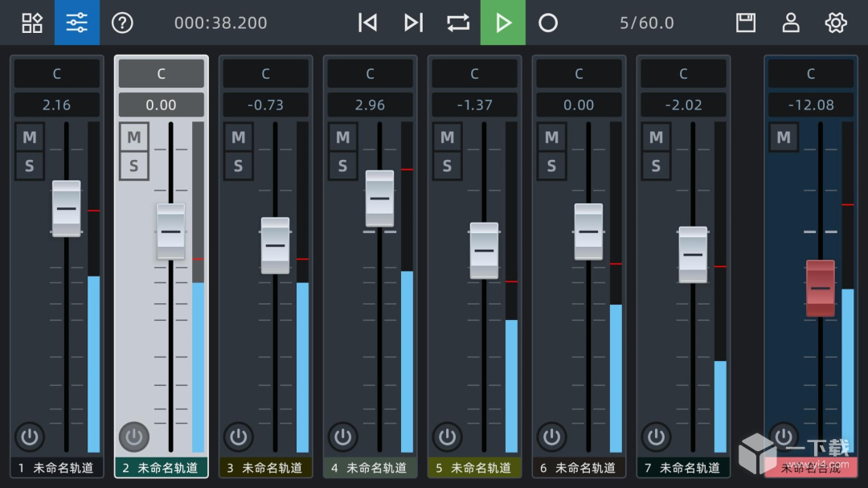Click track 7 volume fader handle

click(x=693, y=255)
